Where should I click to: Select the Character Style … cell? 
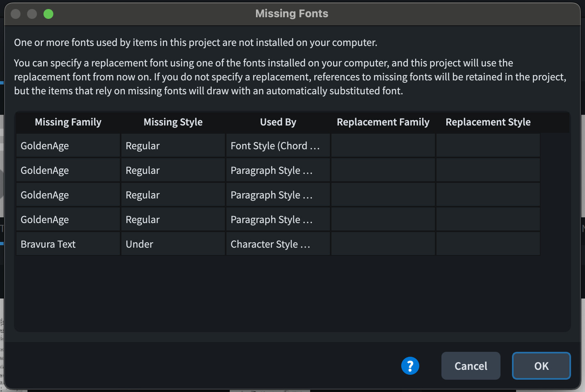click(278, 244)
